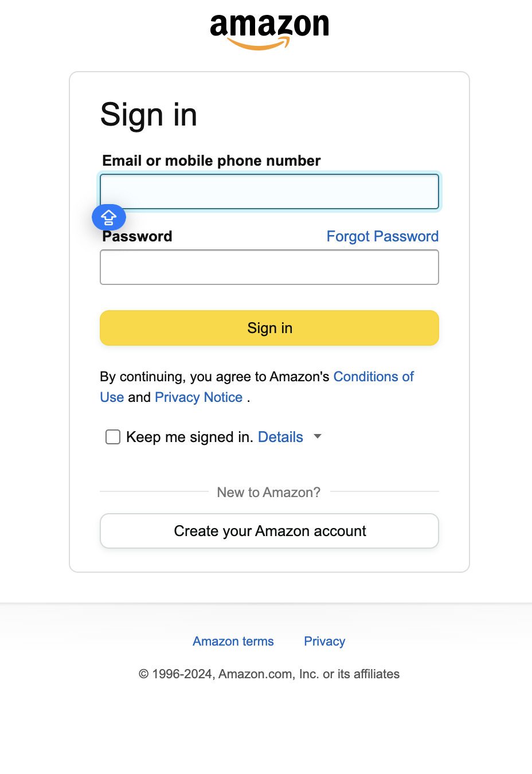This screenshot has height=774, width=532.
Task: Enable the Keep me signed in checkbox
Action: [x=112, y=437]
